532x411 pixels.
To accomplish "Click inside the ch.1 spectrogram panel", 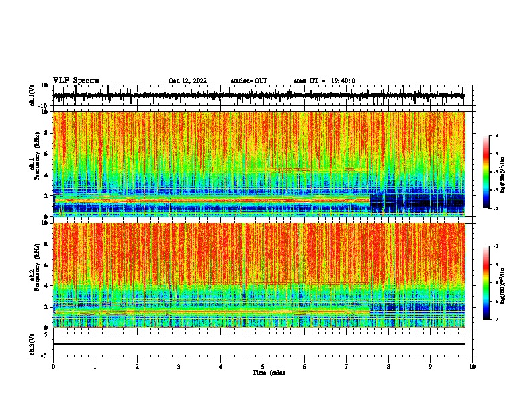I will point(259,164).
